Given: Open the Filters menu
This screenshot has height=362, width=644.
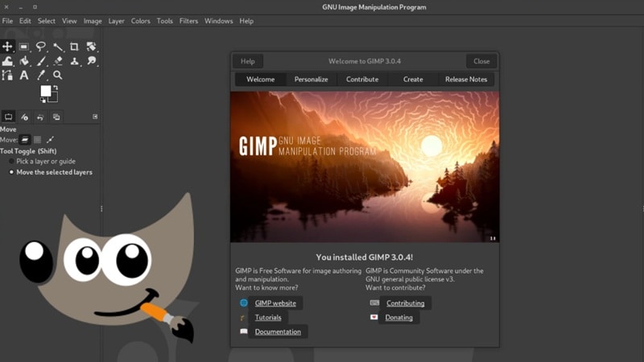Looking at the screenshot, I should click(x=188, y=21).
